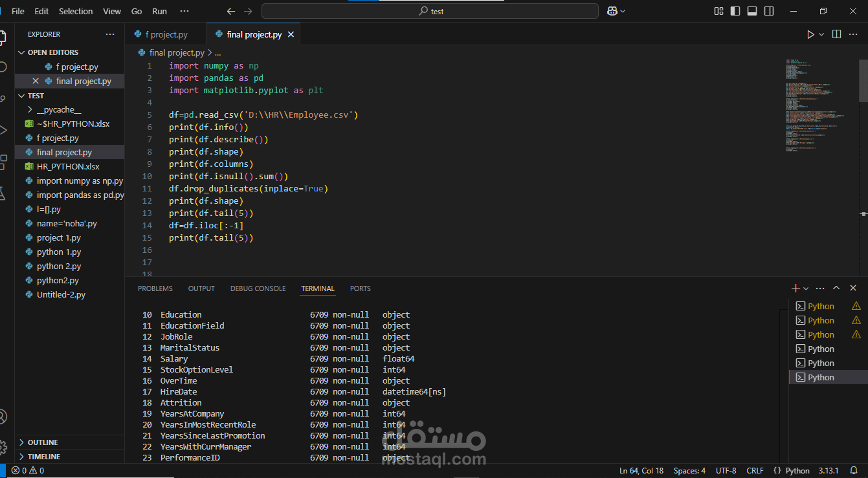The width and height of the screenshot is (868, 478).
Task: Toggle the Secondary Side Bar layout button
Action: (769, 11)
